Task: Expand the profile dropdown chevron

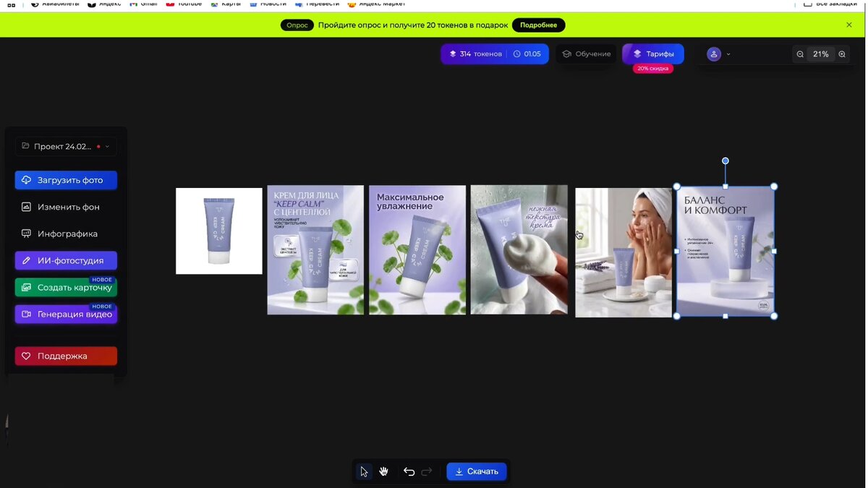Action: [728, 54]
